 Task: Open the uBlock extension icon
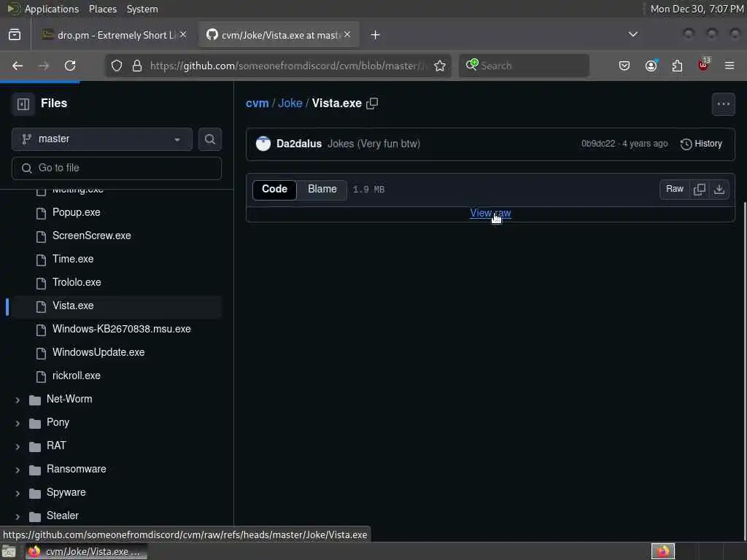click(703, 65)
